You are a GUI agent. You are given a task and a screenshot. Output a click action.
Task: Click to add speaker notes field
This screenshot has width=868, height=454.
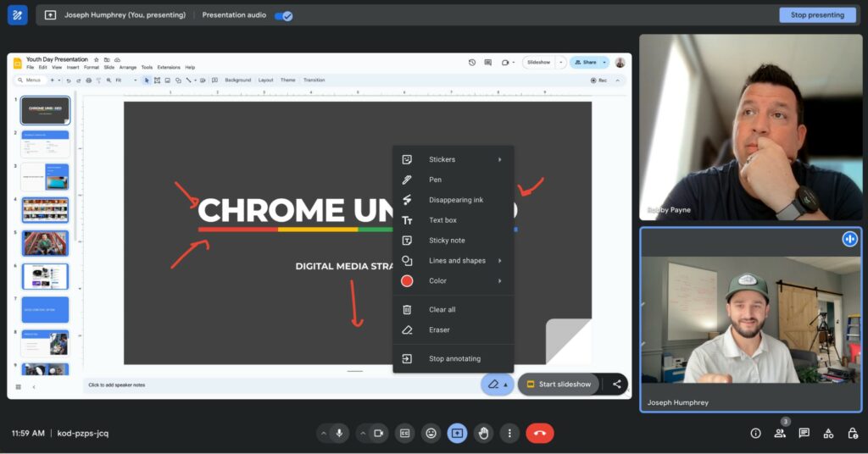282,385
